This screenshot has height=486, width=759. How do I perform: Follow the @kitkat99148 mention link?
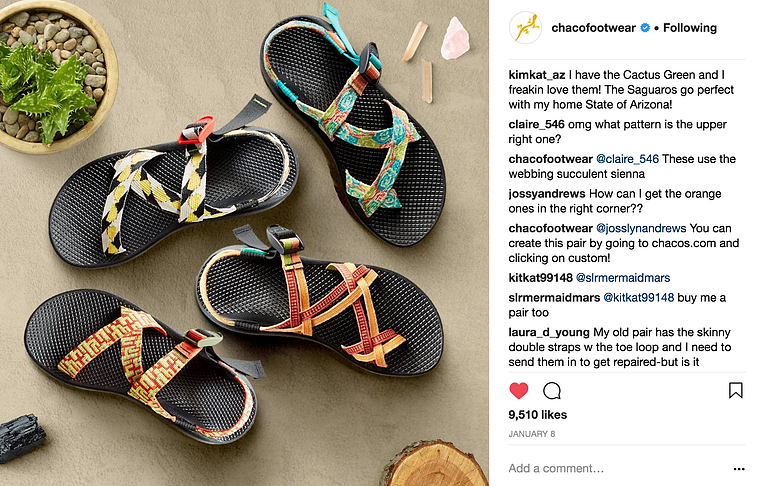pos(638,298)
